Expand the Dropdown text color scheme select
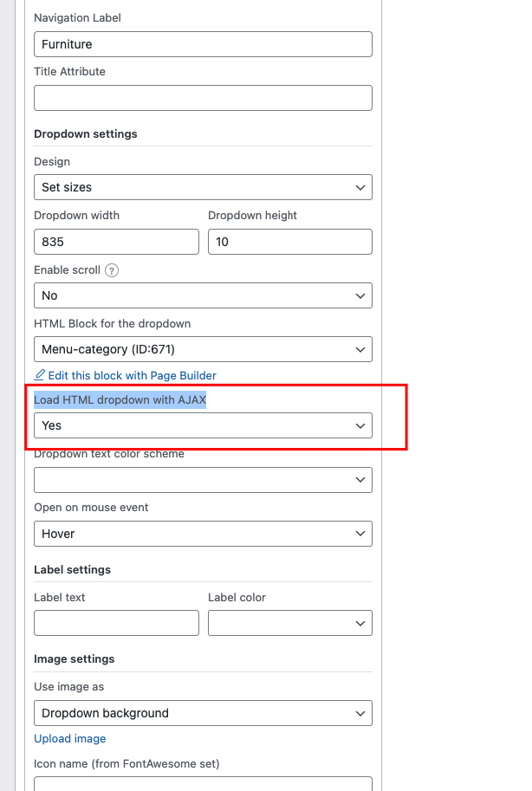This screenshot has height=791, width=532. click(203, 480)
